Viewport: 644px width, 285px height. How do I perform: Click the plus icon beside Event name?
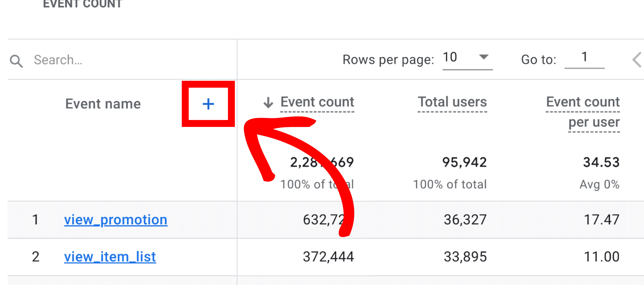point(208,104)
